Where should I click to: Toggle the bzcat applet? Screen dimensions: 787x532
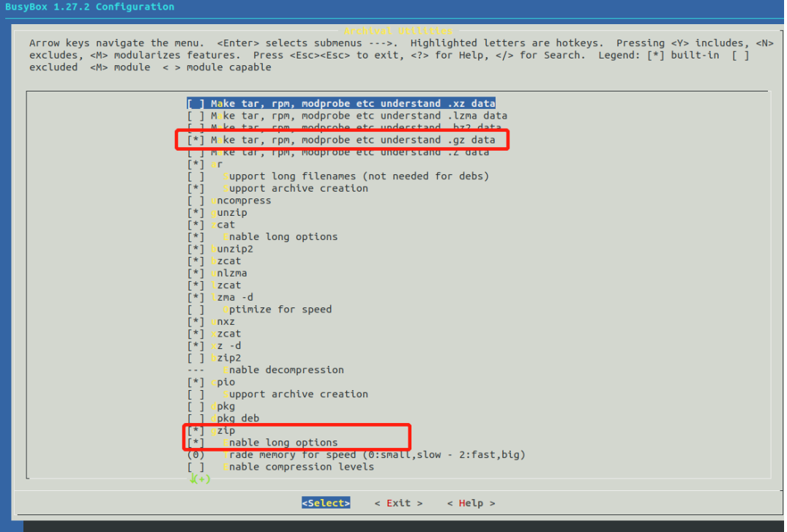pyautogui.click(x=214, y=261)
